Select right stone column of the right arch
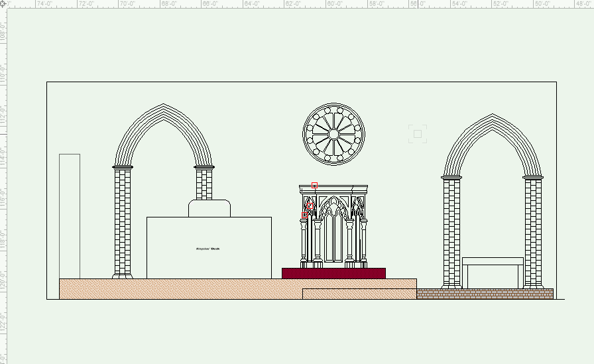 click(534, 232)
